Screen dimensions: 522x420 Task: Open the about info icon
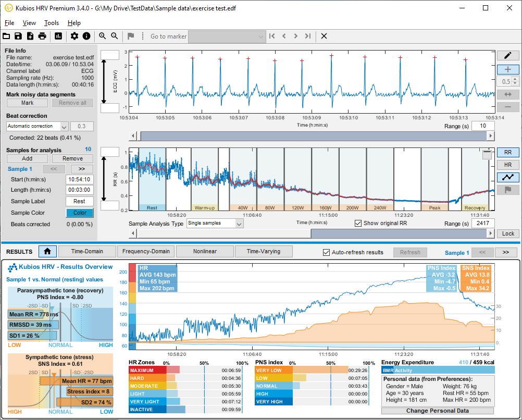pos(86,36)
